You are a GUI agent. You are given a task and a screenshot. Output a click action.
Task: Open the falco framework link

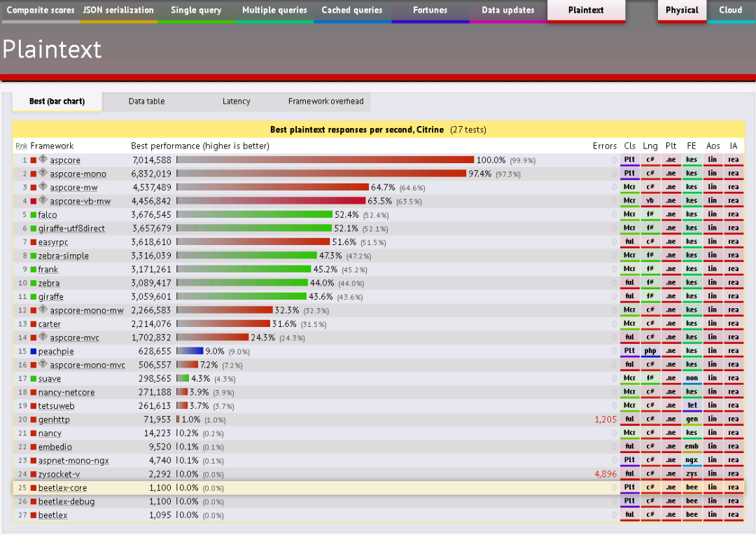(48, 215)
